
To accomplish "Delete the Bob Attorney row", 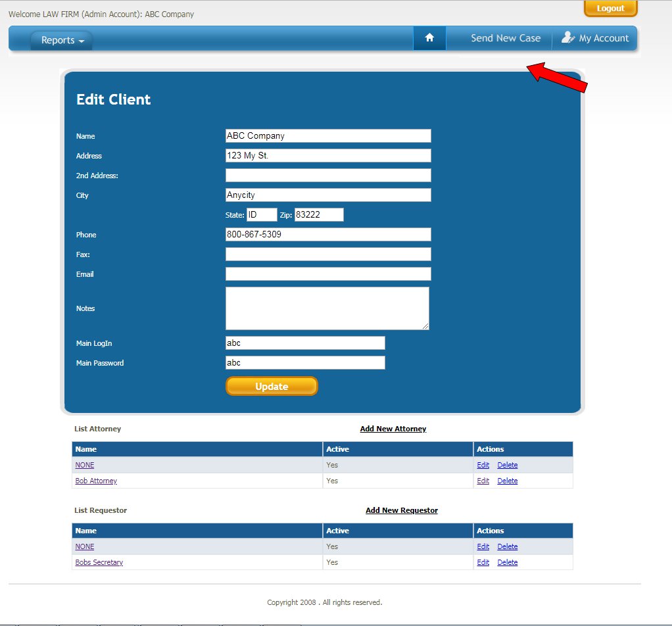I will click(x=508, y=481).
